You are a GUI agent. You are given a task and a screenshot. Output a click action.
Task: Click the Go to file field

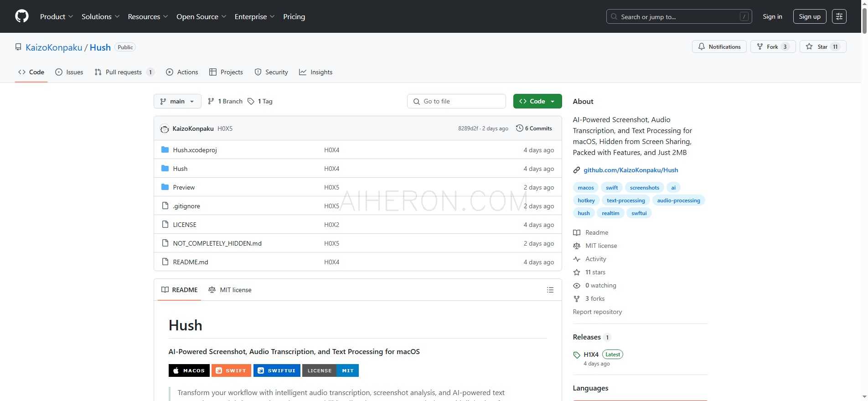tap(456, 101)
